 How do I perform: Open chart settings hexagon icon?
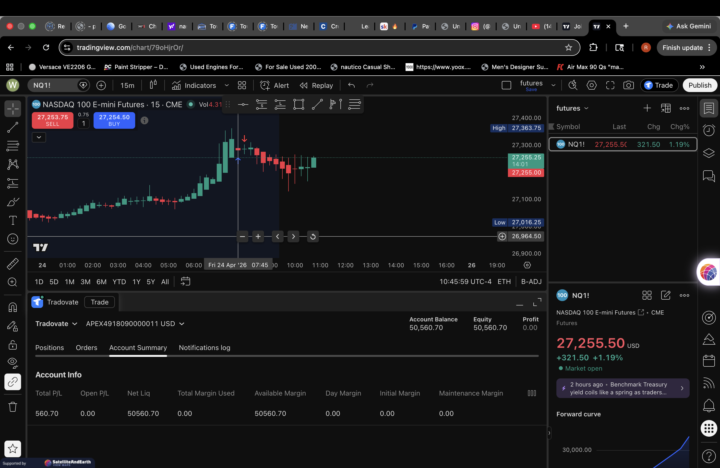[x=591, y=85]
